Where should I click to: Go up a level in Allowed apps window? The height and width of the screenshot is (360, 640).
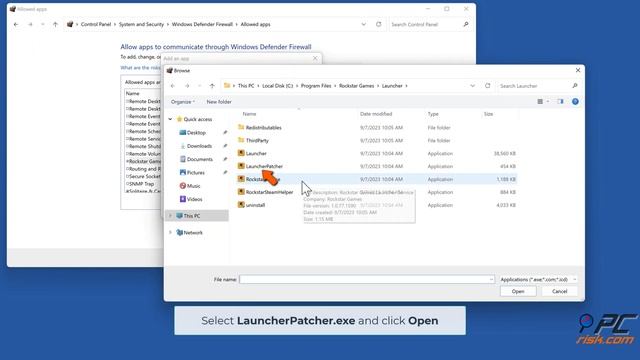point(55,24)
